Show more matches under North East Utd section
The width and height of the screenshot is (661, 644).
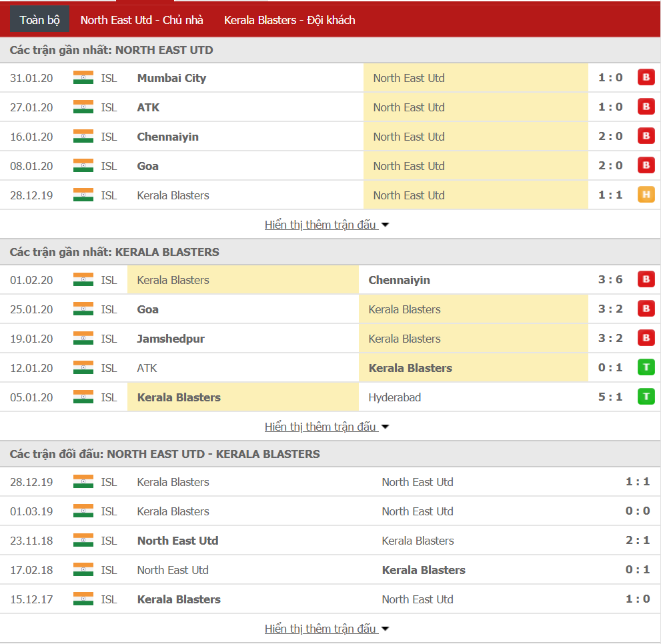coord(326,225)
